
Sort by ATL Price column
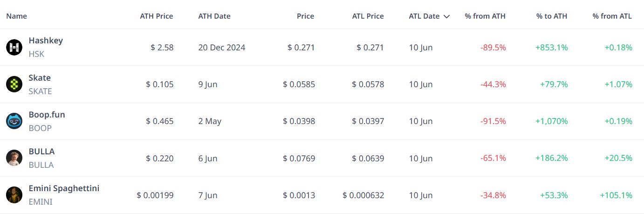coord(368,16)
